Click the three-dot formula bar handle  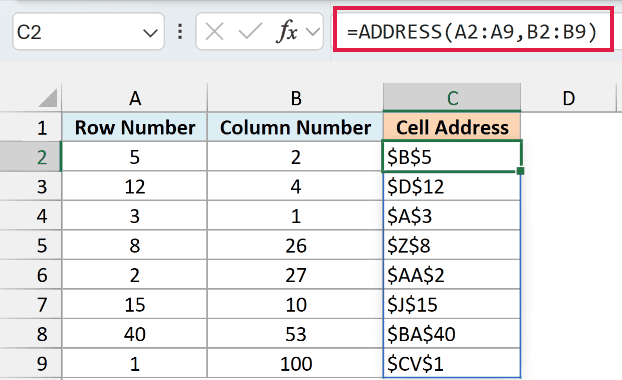click(x=180, y=31)
